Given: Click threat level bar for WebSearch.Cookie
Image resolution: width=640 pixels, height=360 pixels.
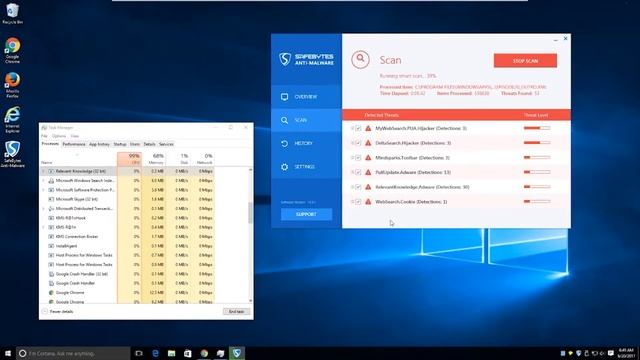Looking at the screenshot, I should [x=537, y=202].
